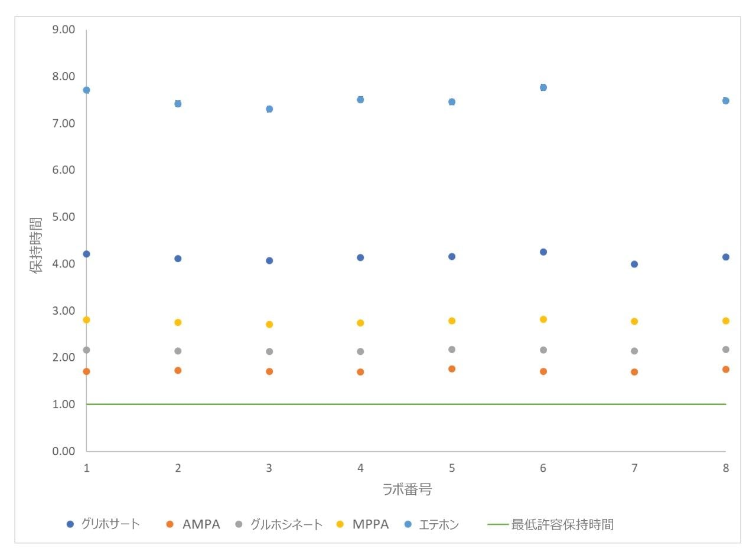Select the エテホン data point for lab 1
The image size is (756, 558).
point(86,90)
